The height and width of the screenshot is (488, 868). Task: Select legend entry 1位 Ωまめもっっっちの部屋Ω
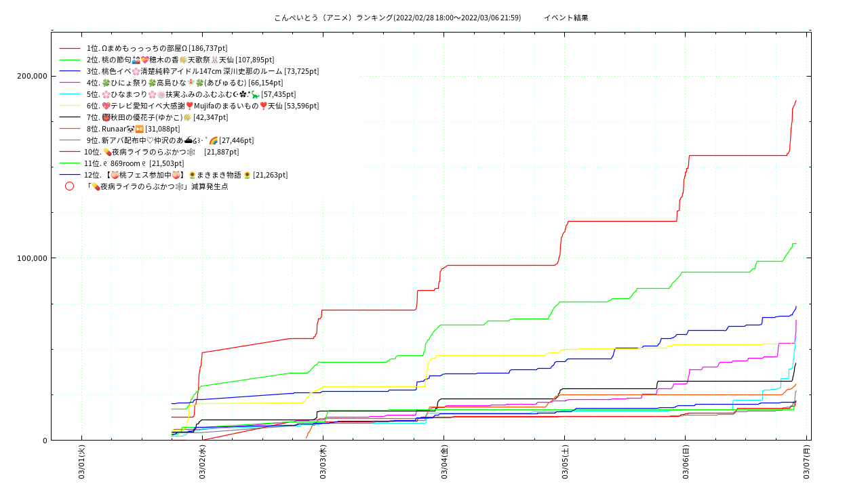coord(156,48)
